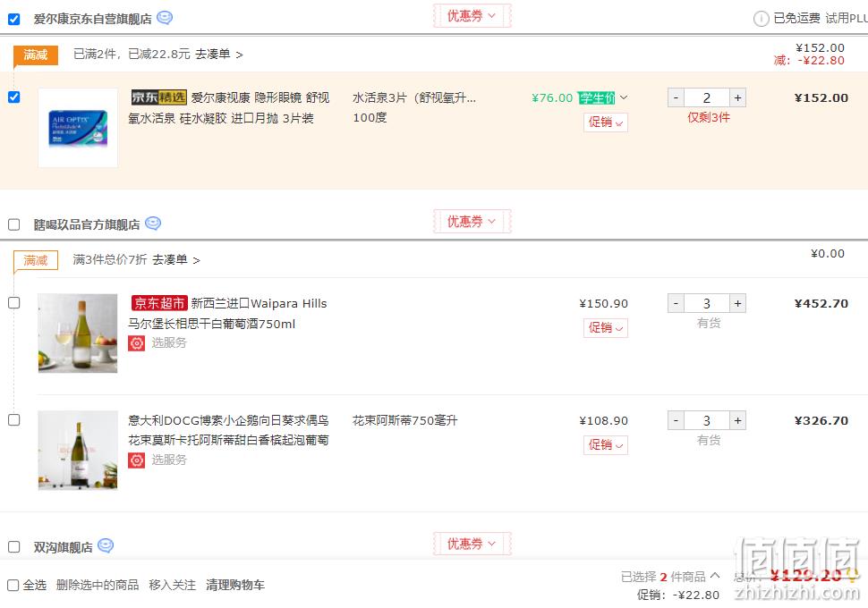Click the contact lens quantity field
Image resolution: width=868 pixels, height=608 pixels.
[707, 98]
